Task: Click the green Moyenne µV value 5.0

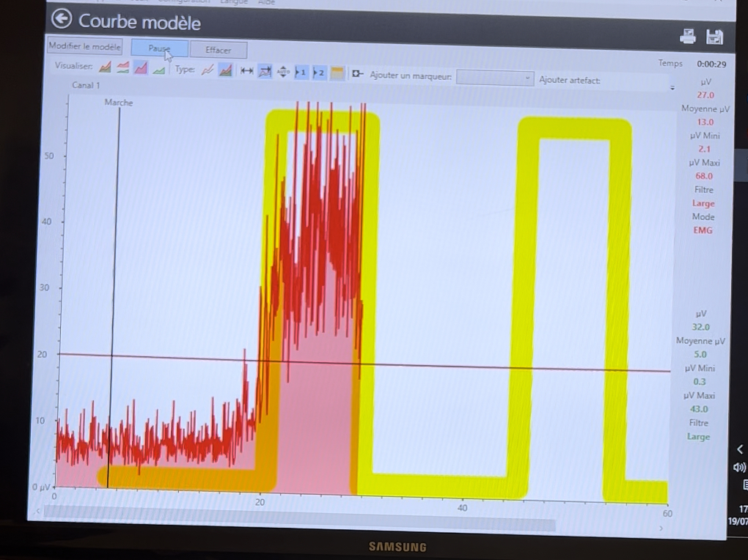Action: click(x=700, y=355)
